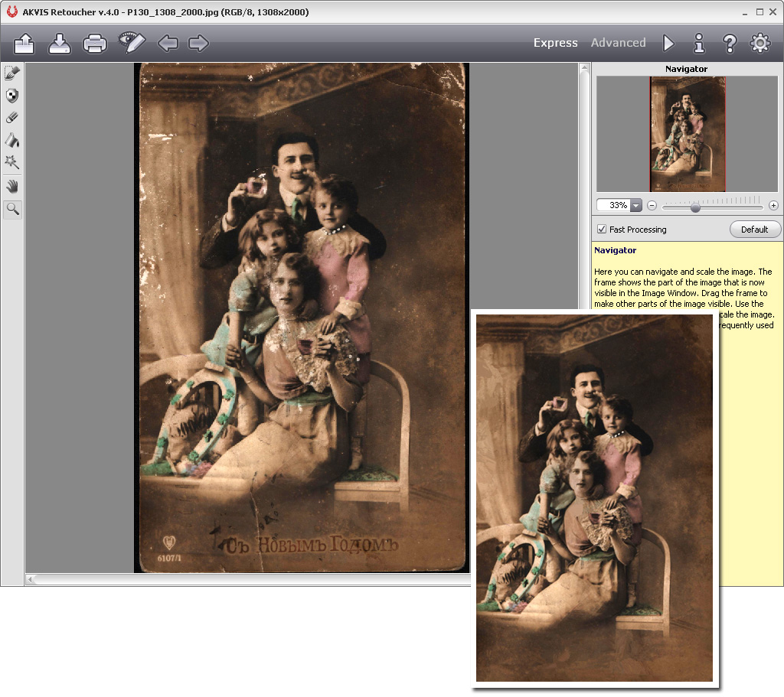This screenshot has height=697, width=784.
Task: Undo with the left arrow button
Action: click(168, 44)
